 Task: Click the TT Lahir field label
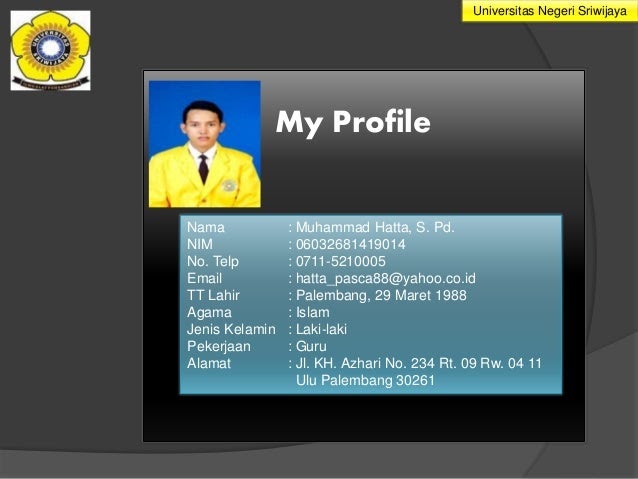click(213, 295)
